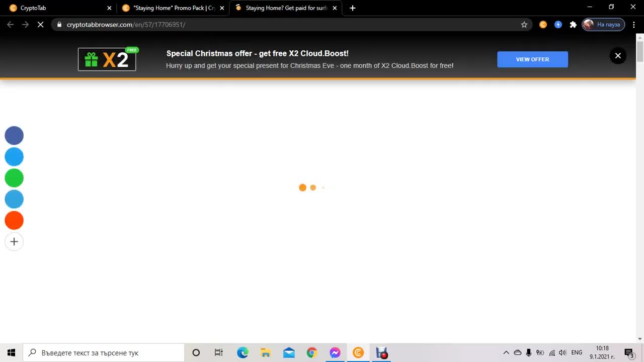Open the paused profile menu
The image size is (644, 362).
point(603,24)
